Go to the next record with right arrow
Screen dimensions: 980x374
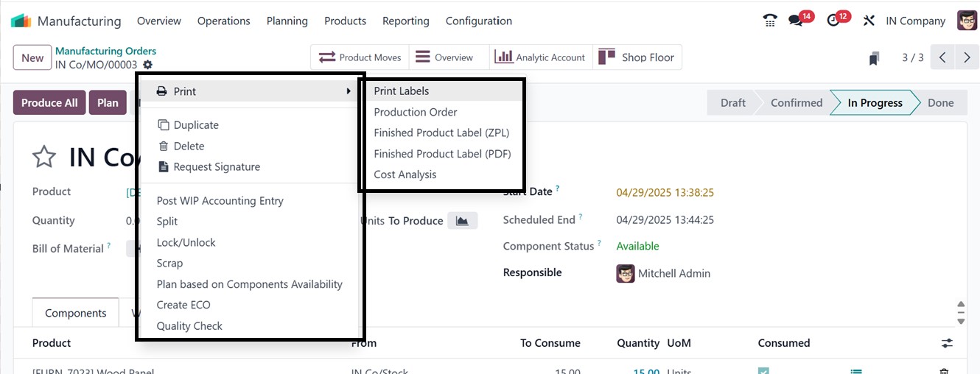966,57
